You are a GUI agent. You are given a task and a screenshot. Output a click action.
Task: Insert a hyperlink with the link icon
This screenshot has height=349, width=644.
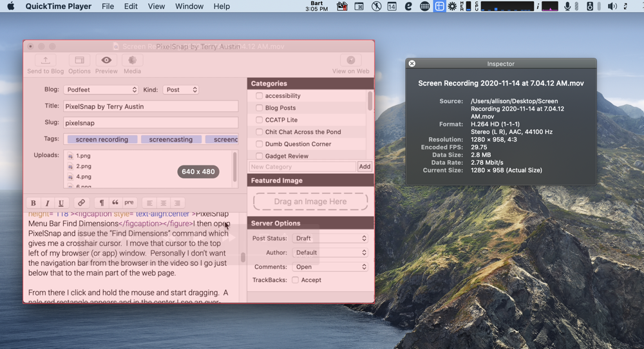pos(81,203)
